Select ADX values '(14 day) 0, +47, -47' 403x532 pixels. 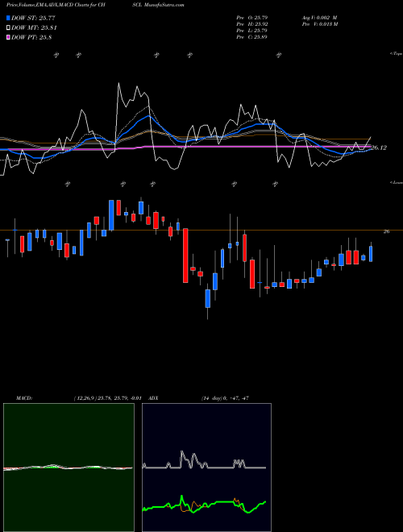(225, 398)
